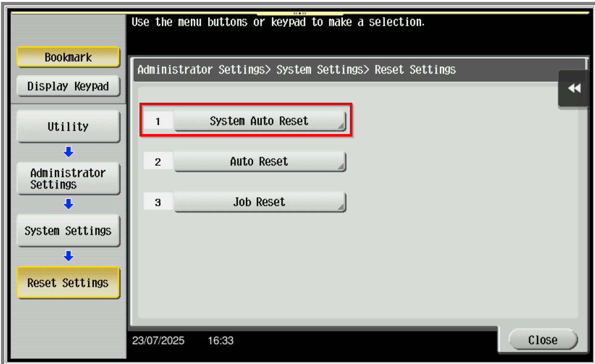Screen dimensions: 595x364
Task: Return to System Settings level
Action: tap(68, 231)
